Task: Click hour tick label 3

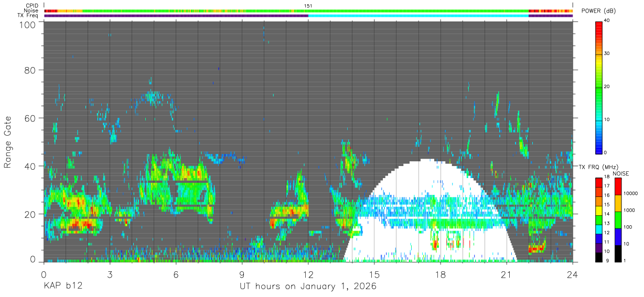Action: pyautogui.click(x=110, y=274)
